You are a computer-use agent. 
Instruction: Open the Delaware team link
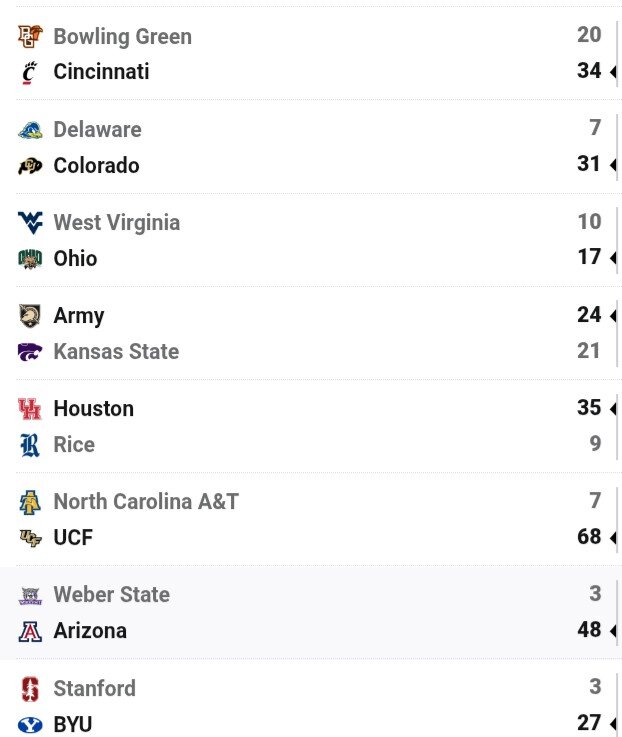[x=97, y=129]
